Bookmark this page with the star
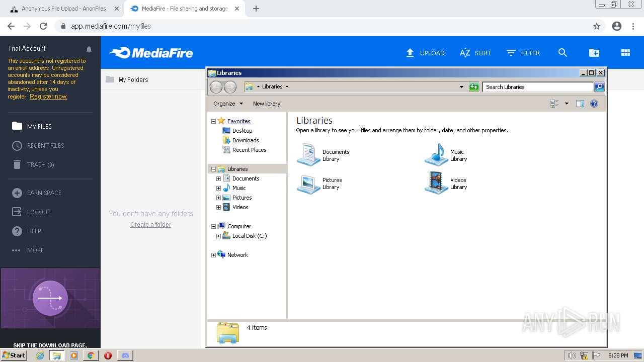Viewport: 644px width, 362px height. coord(597,26)
